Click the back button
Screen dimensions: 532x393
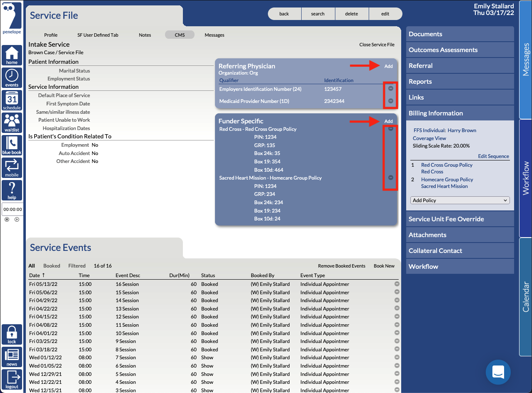(x=284, y=14)
